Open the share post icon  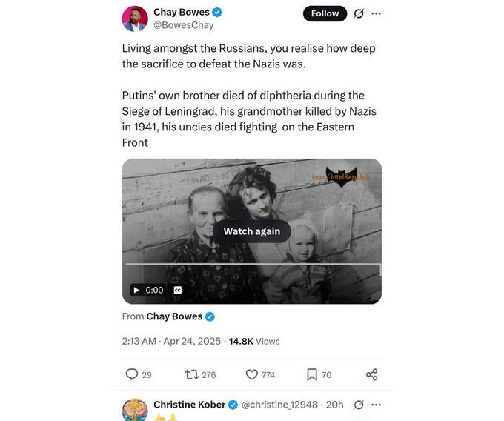(x=372, y=374)
